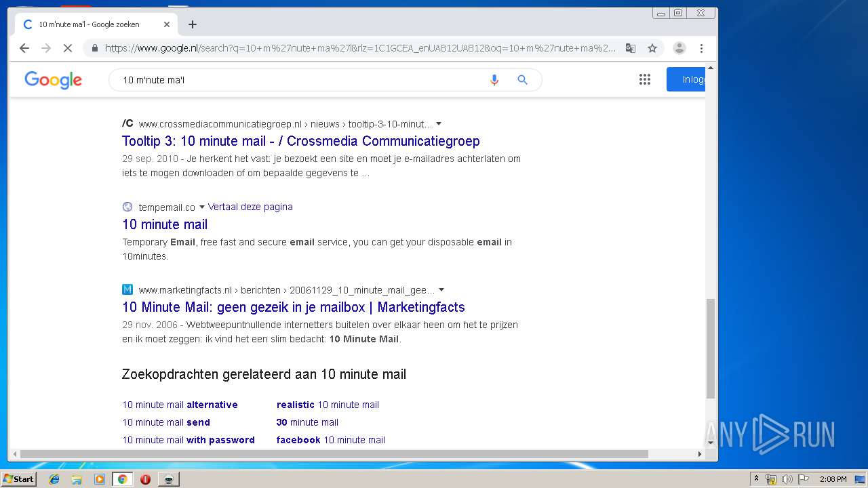Screen dimensions: 868x488
Task: Bookmark this page with the star icon
Action: point(652,48)
